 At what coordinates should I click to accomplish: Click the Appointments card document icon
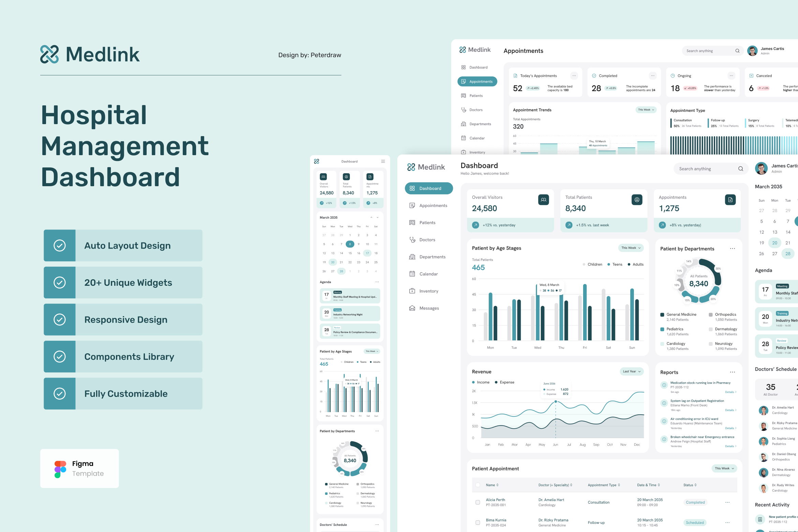click(730, 200)
